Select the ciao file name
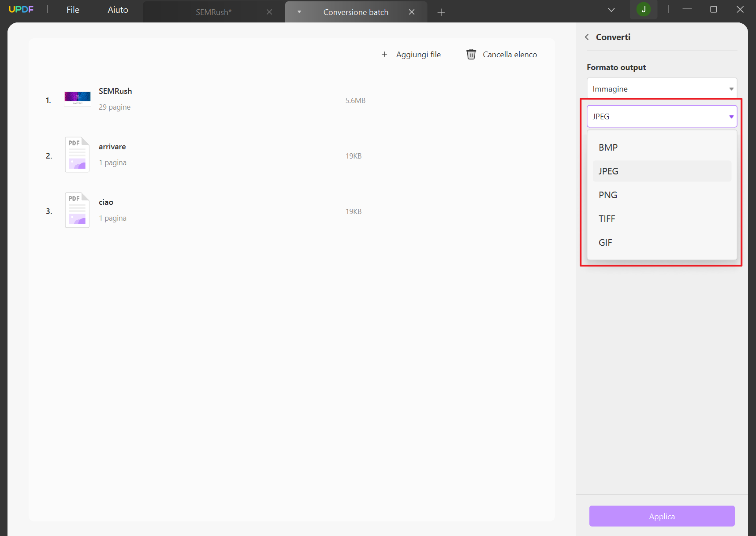Viewport: 756px width, 536px height. point(106,202)
